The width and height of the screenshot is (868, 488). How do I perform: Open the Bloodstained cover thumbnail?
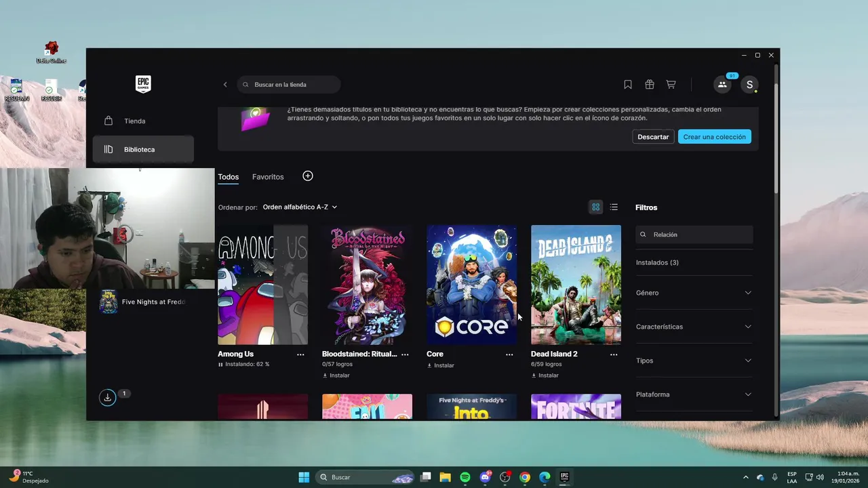(x=367, y=285)
